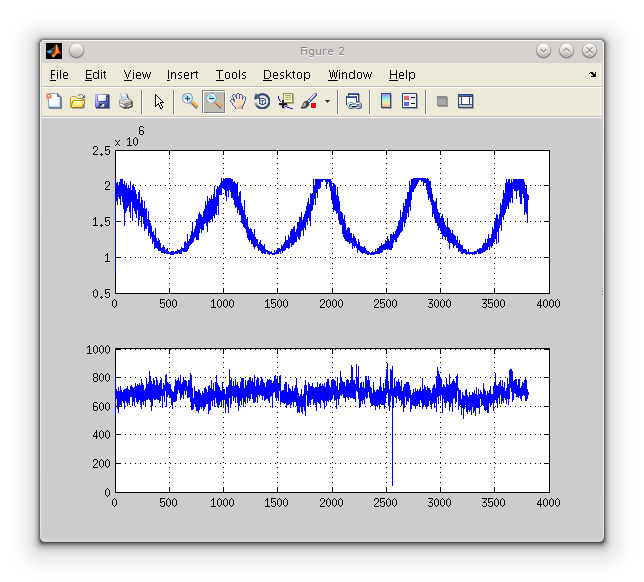Click the × 10 exponent label above upper plot

(x=129, y=137)
